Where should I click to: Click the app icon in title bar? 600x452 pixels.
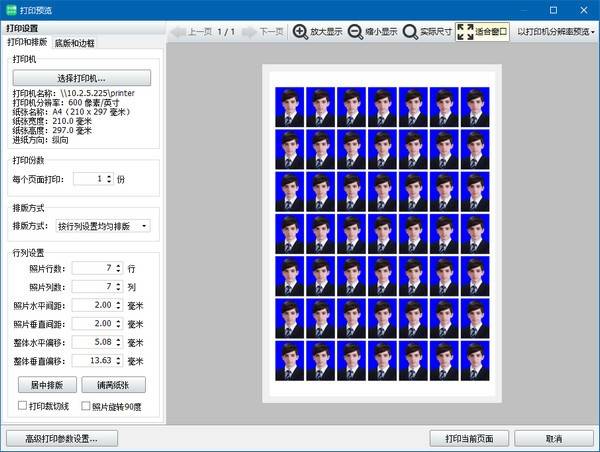[10, 9]
